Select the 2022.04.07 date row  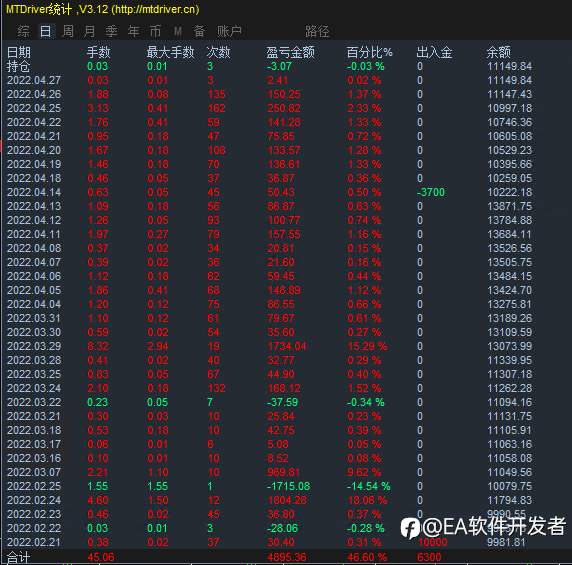point(269,262)
